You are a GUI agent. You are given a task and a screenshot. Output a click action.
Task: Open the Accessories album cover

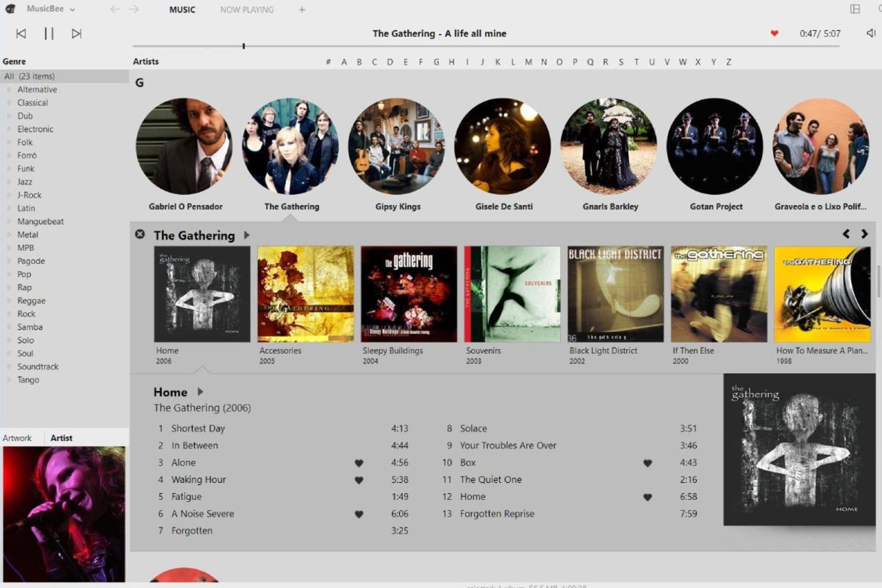[305, 294]
